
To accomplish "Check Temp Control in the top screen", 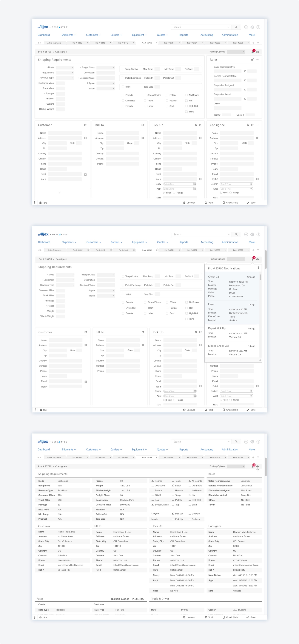I will 123,69.
